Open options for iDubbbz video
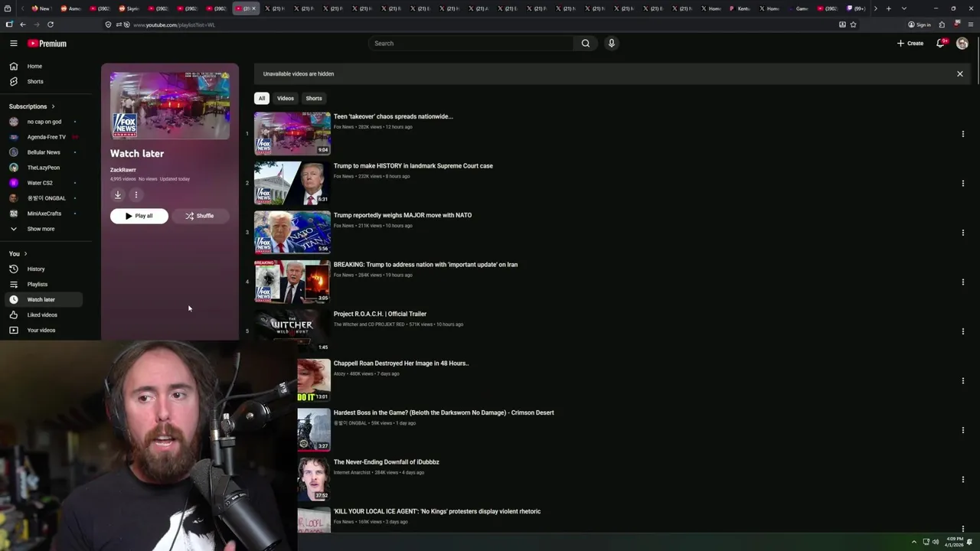Screen dimensions: 980x551 tap(962, 480)
